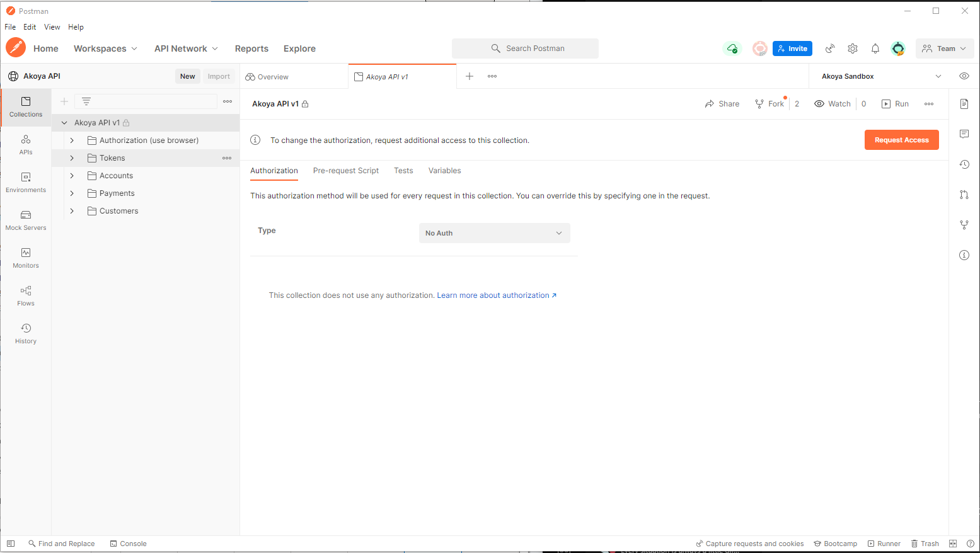Click the Share button
The width and height of the screenshot is (980, 553).
click(x=722, y=104)
